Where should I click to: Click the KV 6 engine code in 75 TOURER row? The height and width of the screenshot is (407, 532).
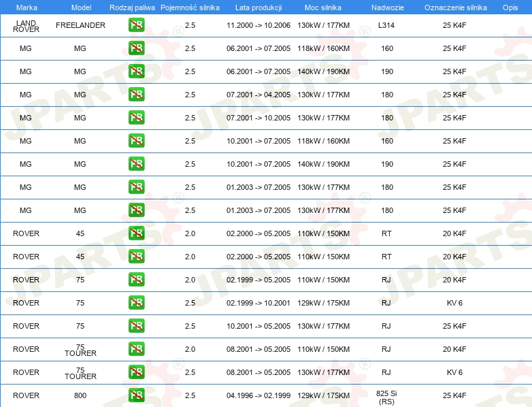(x=454, y=372)
